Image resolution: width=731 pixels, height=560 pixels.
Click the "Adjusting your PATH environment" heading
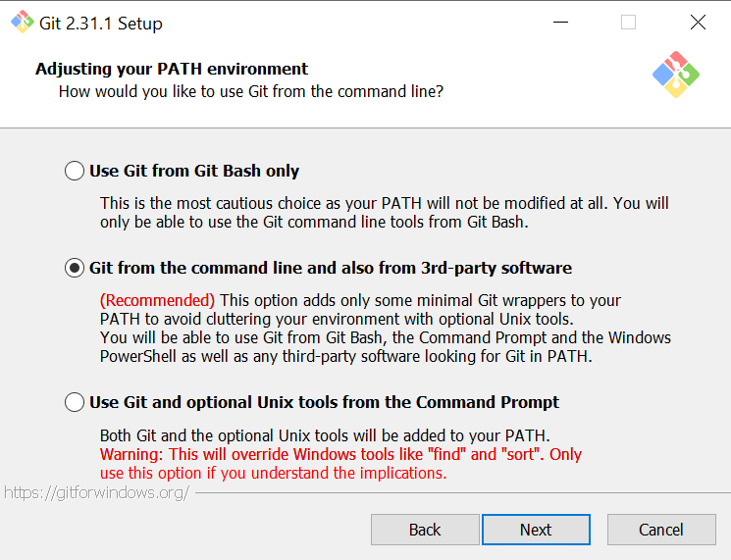(x=172, y=69)
